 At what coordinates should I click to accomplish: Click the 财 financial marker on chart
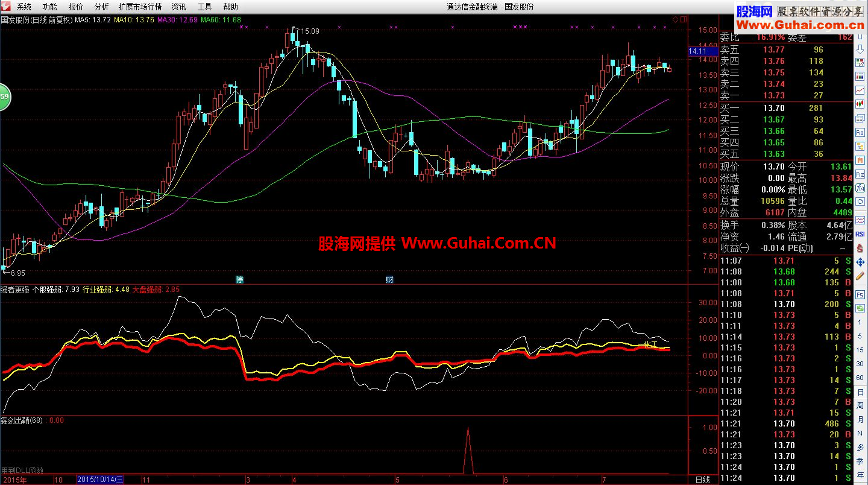click(x=389, y=279)
